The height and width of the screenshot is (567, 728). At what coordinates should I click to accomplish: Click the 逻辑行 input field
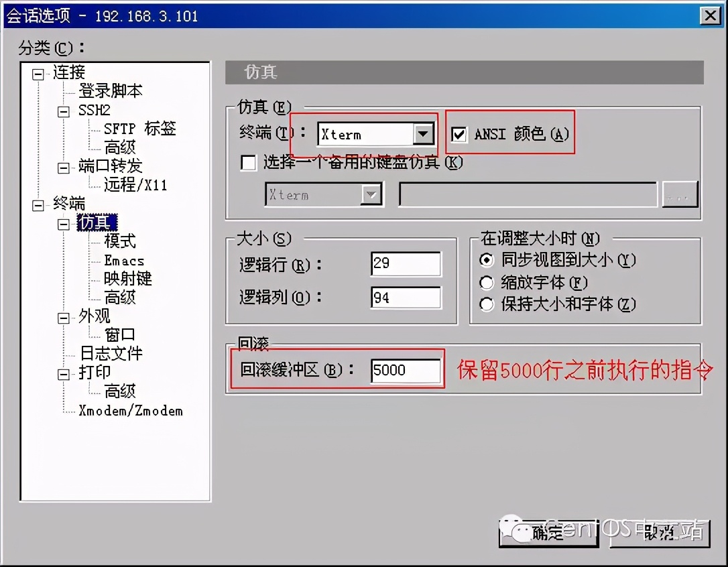click(x=406, y=263)
